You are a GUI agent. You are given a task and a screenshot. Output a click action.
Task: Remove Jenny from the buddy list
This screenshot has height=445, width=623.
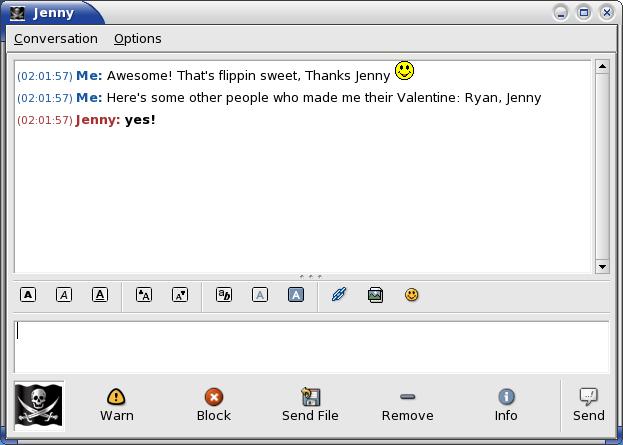point(407,405)
